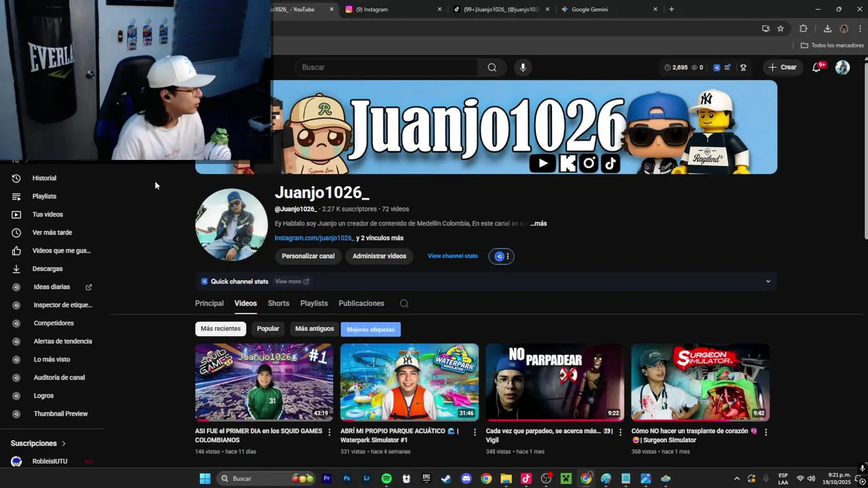Launch Premiere Pro from taskbar

click(327, 479)
